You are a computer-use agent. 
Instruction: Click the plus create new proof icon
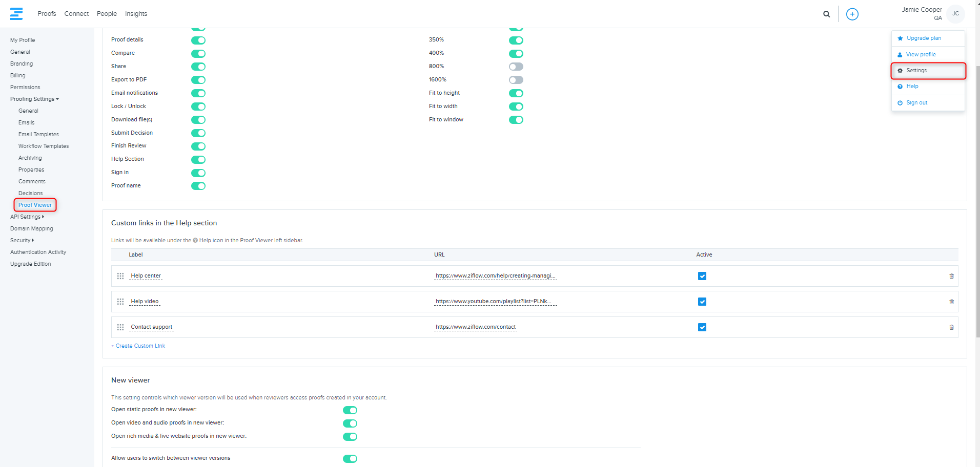(852, 14)
